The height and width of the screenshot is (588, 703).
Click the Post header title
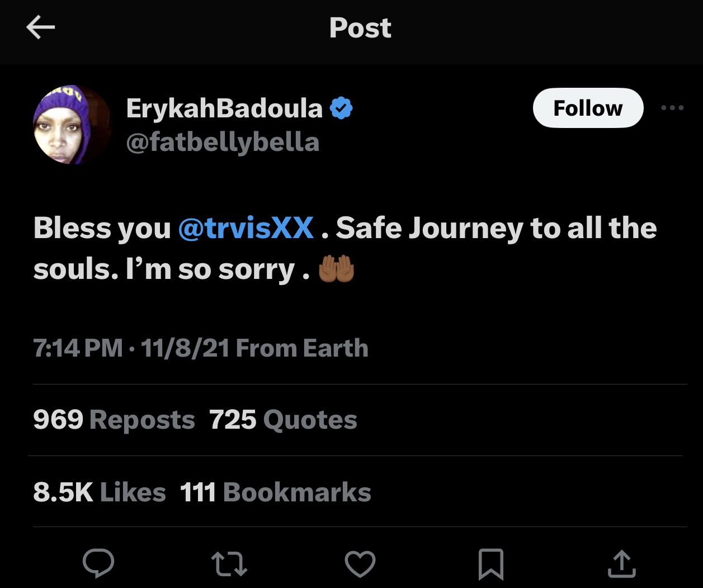(360, 27)
